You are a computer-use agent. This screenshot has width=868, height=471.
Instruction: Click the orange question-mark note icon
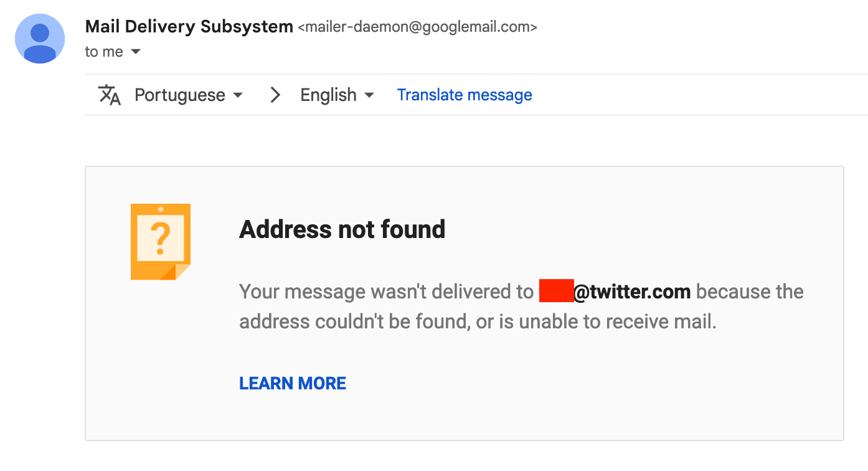[x=160, y=242]
